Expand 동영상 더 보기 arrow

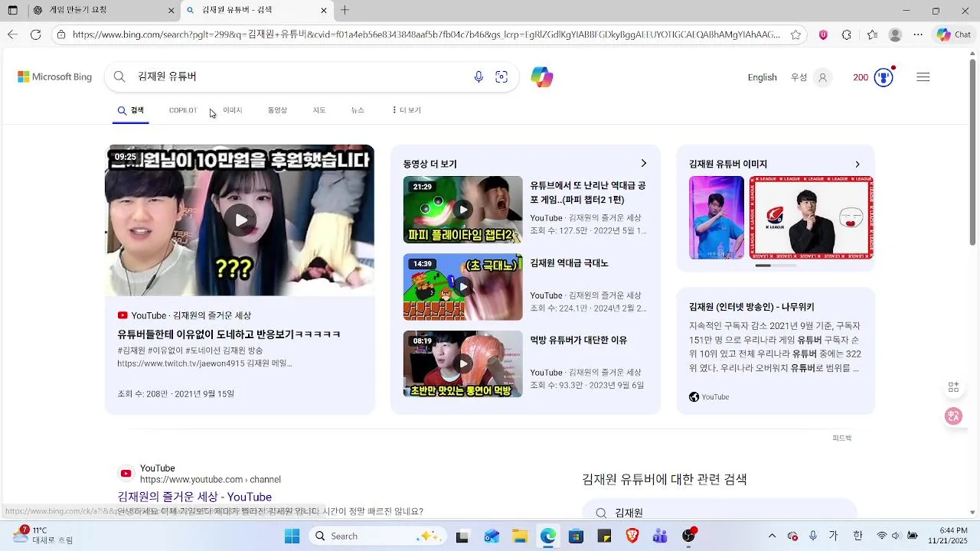coord(643,163)
